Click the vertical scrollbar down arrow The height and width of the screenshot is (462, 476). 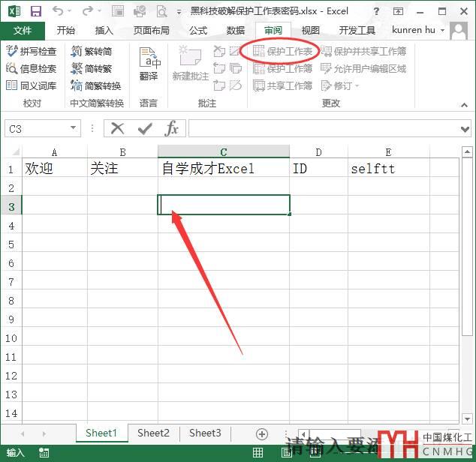[467, 419]
